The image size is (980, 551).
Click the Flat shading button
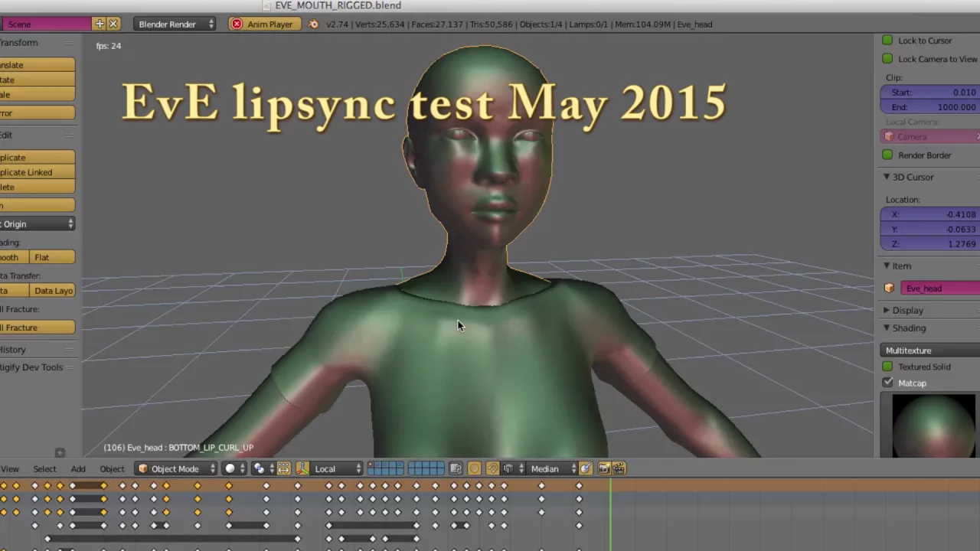click(x=52, y=257)
